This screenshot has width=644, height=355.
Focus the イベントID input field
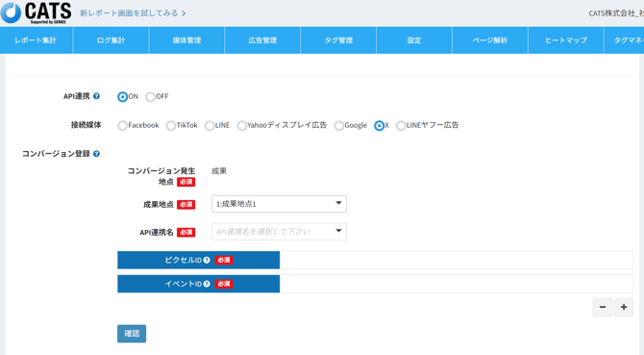coord(457,284)
